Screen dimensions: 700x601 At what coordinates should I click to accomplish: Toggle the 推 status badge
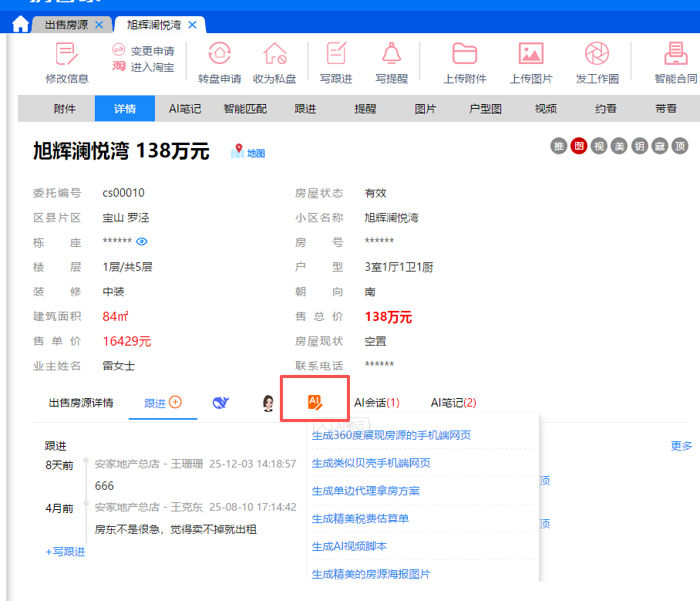pyautogui.click(x=559, y=146)
